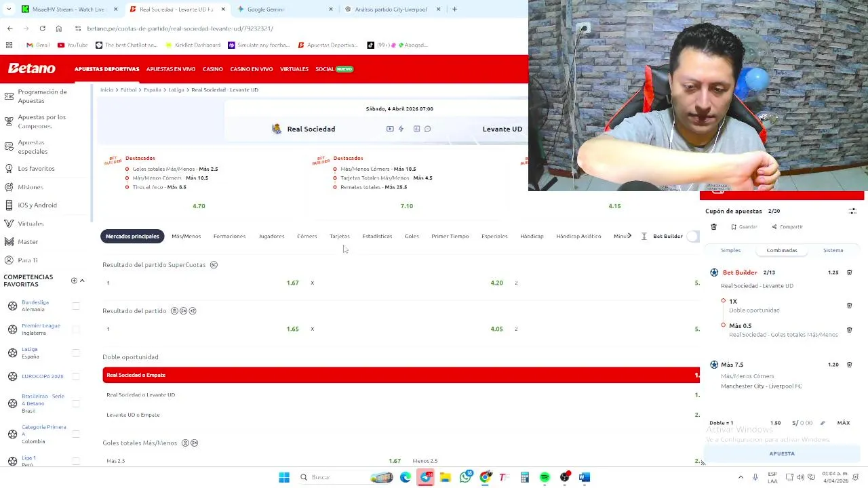Add a favorite competition with plus icon
The height and width of the screenshot is (488, 868).
pyautogui.click(x=74, y=281)
